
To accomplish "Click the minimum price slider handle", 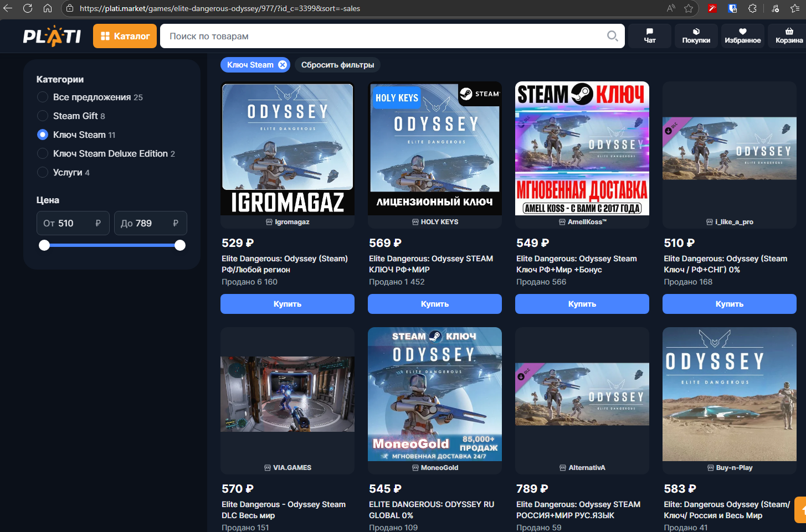I will pos(44,245).
